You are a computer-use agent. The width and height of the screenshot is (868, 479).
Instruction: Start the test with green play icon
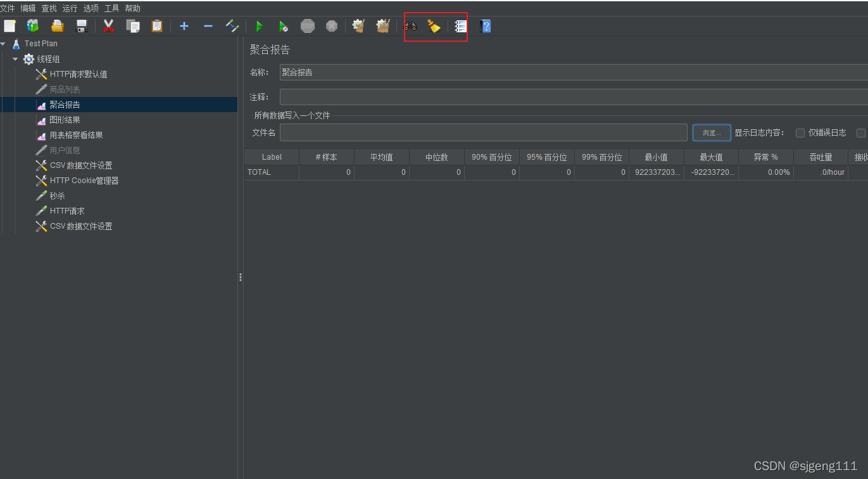point(259,26)
